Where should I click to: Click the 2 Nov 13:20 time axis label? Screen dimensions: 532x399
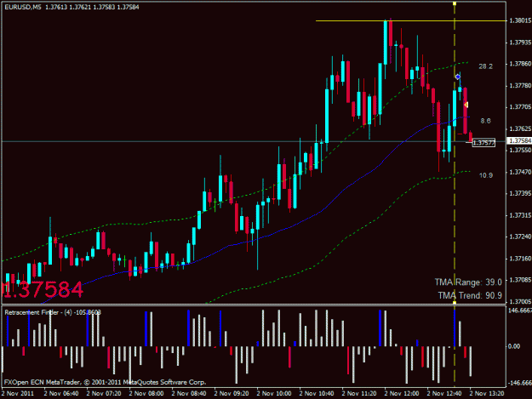[x=487, y=394]
